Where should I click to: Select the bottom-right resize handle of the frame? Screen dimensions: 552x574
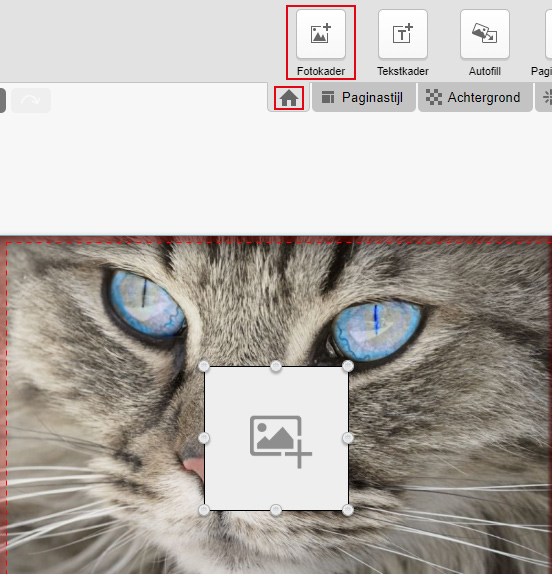pyautogui.click(x=348, y=510)
